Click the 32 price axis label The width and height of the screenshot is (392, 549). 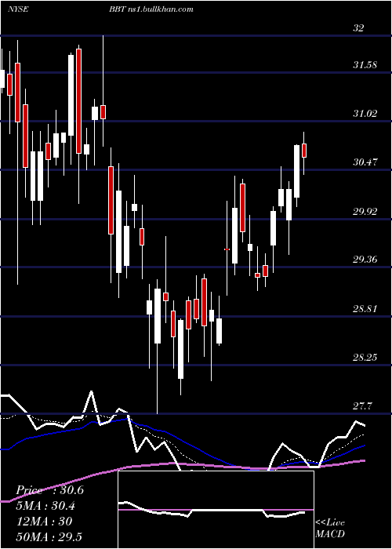coord(358,28)
